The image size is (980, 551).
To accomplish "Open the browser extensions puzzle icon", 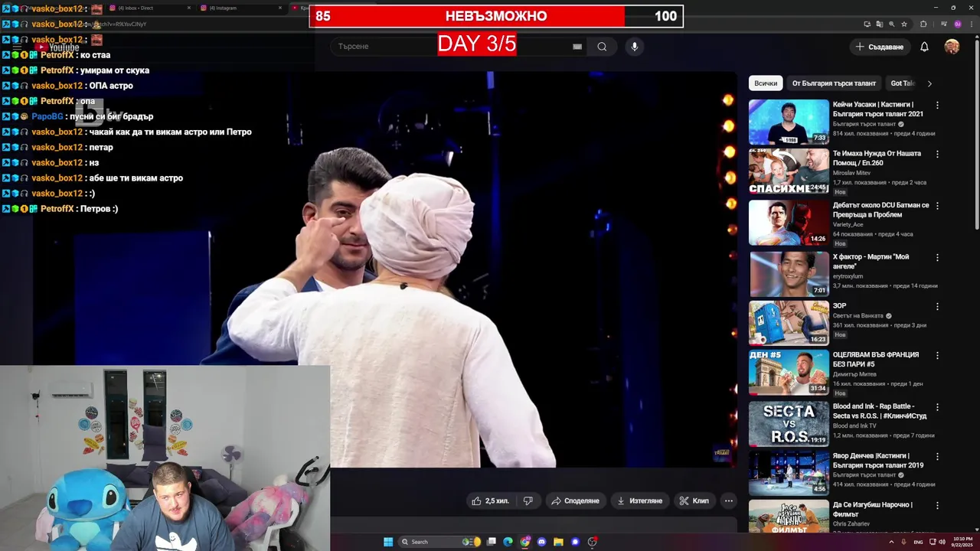I will [x=923, y=24].
